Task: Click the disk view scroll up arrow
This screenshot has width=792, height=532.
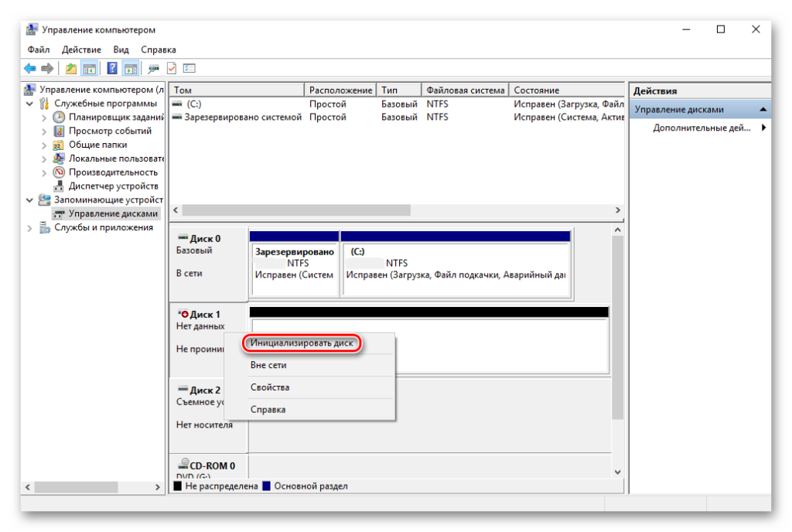Action: pyautogui.click(x=618, y=230)
